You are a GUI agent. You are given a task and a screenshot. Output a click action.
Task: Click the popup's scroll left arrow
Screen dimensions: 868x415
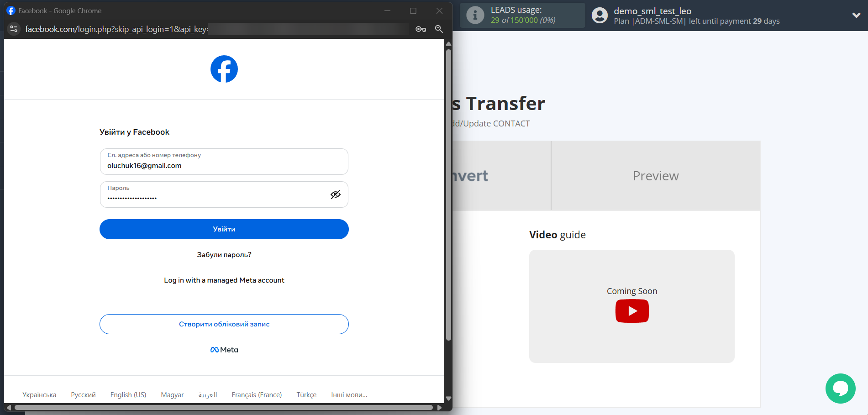pyautogui.click(x=9, y=407)
